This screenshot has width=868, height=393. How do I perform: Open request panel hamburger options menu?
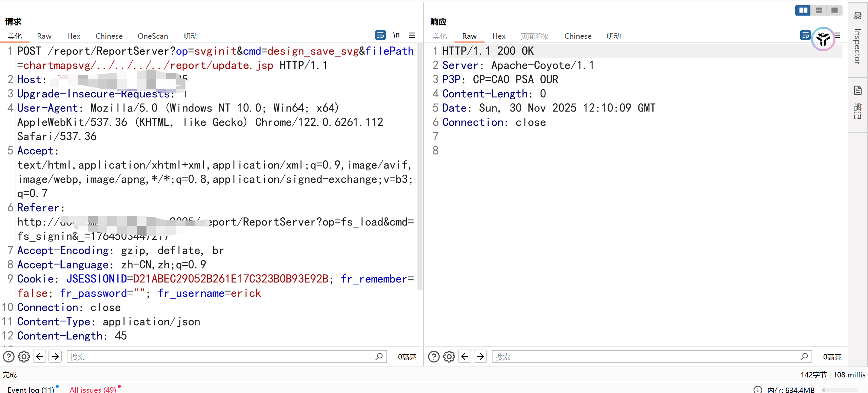click(x=412, y=35)
